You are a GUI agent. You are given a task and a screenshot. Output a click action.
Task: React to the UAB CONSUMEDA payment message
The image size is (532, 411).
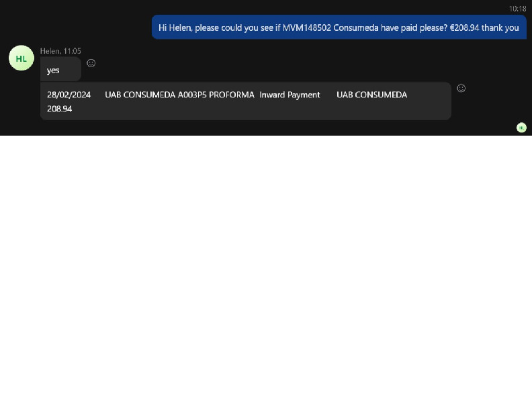tap(461, 88)
